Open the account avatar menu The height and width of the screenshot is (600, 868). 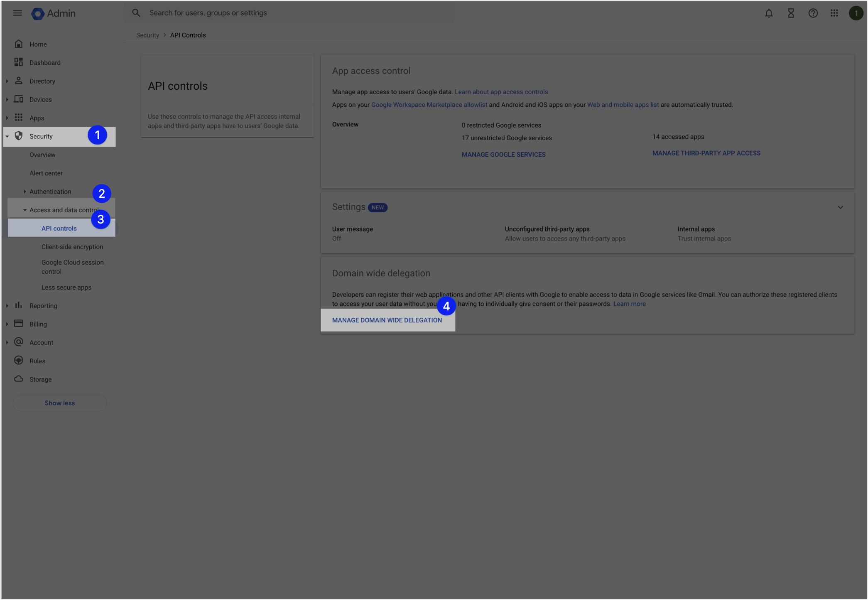856,13
